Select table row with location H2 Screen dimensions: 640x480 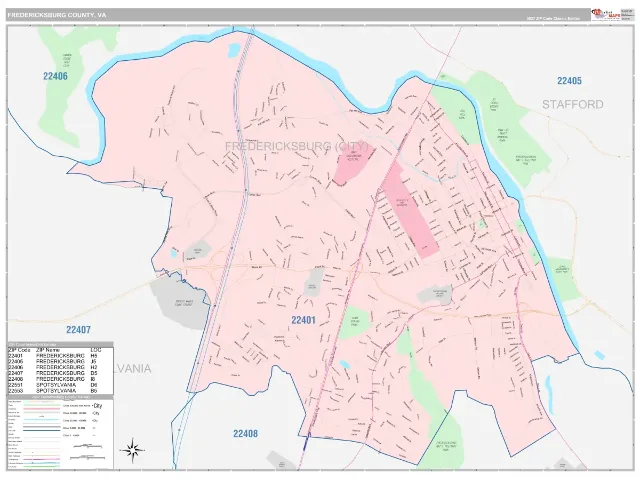coord(60,367)
